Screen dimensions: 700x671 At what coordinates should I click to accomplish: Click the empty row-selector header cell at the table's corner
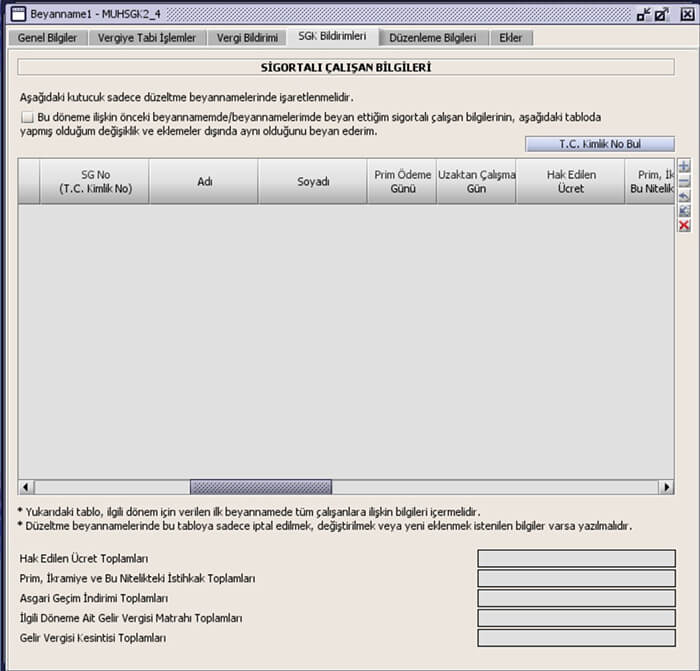coord(29,182)
